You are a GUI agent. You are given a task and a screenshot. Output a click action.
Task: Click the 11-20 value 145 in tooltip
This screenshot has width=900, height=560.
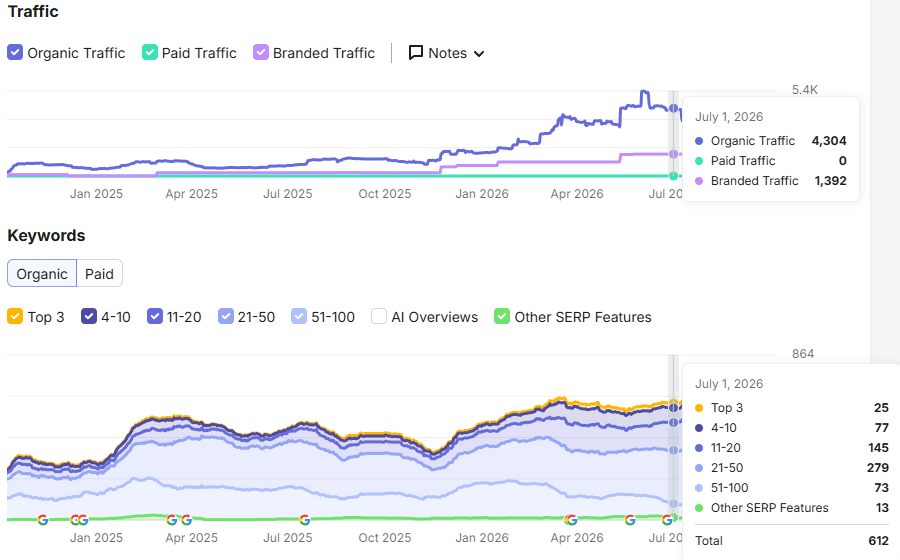878,448
